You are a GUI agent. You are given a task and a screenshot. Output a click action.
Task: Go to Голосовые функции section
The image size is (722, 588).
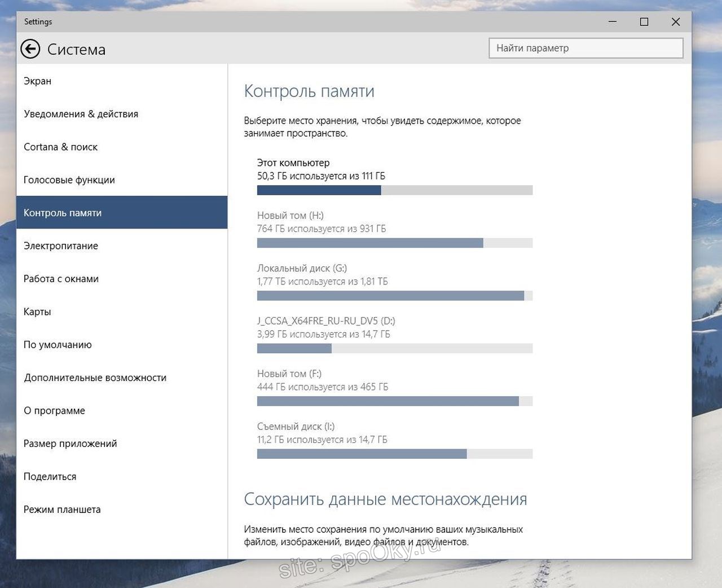[x=69, y=180]
